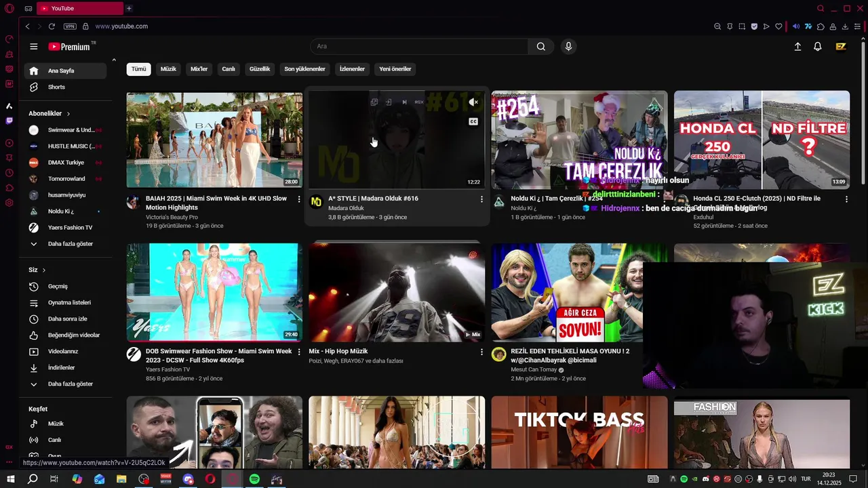868x488 pixels.
Task: Select the Canlı filter chip
Action: click(x=229, y=69)
